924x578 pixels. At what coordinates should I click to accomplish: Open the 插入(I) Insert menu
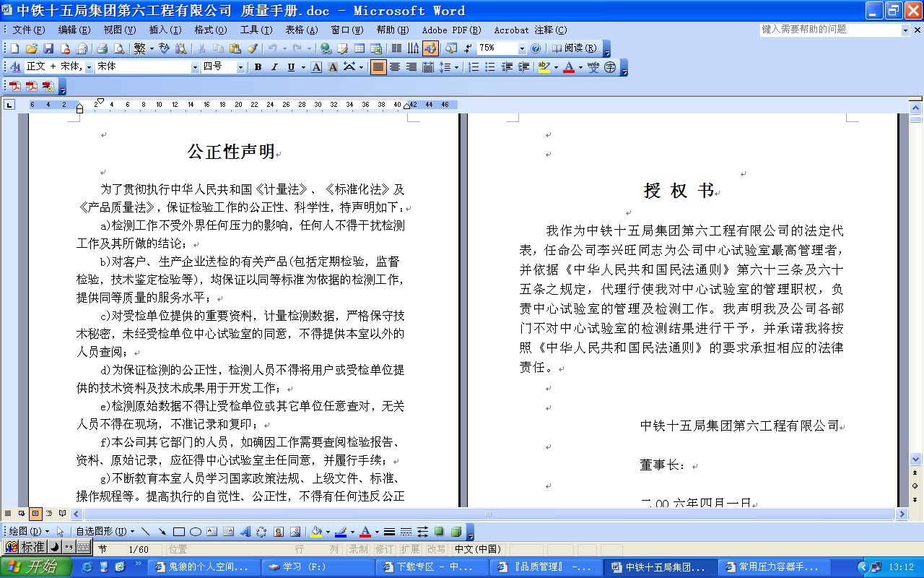tap(165, 30)
